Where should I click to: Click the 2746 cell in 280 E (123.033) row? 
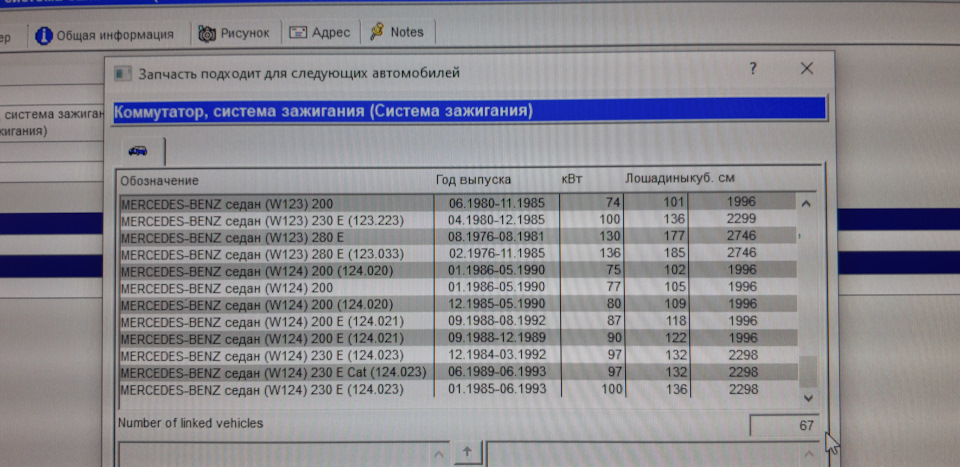pos(742,253)
